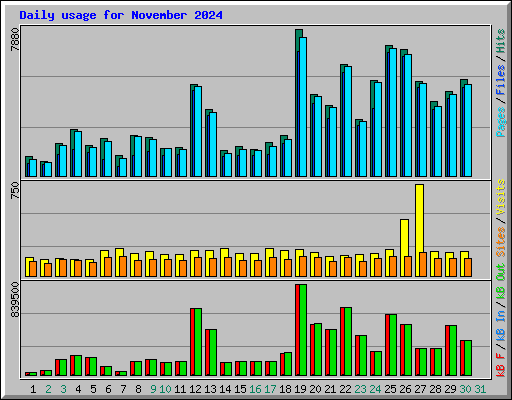Click the green kB bar for day 12

(x=198, y=342)
